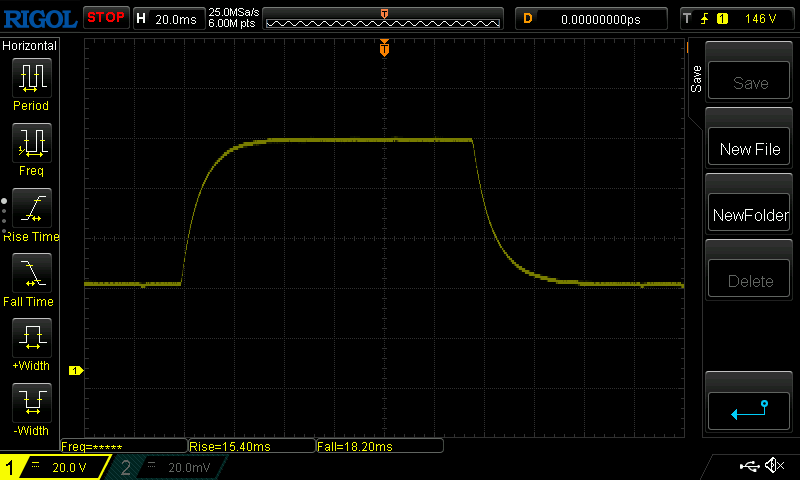
Task: Select the -Width measurement icon
Action: [x=31, y=403]
